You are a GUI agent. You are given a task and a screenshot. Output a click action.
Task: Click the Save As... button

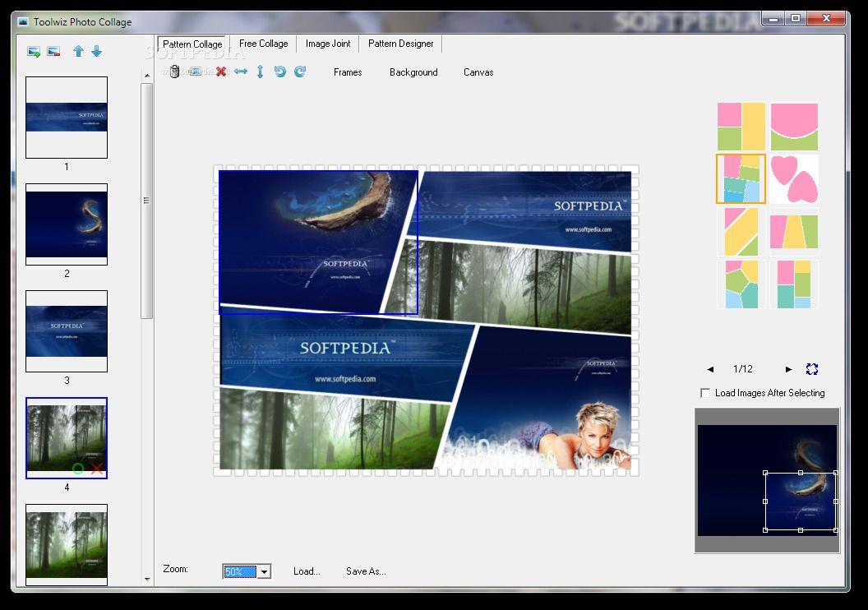click(x=366, y=571)
